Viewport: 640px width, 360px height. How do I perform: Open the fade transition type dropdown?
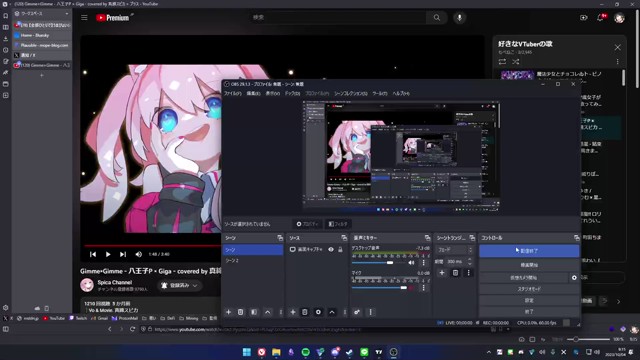click(454, 249)
